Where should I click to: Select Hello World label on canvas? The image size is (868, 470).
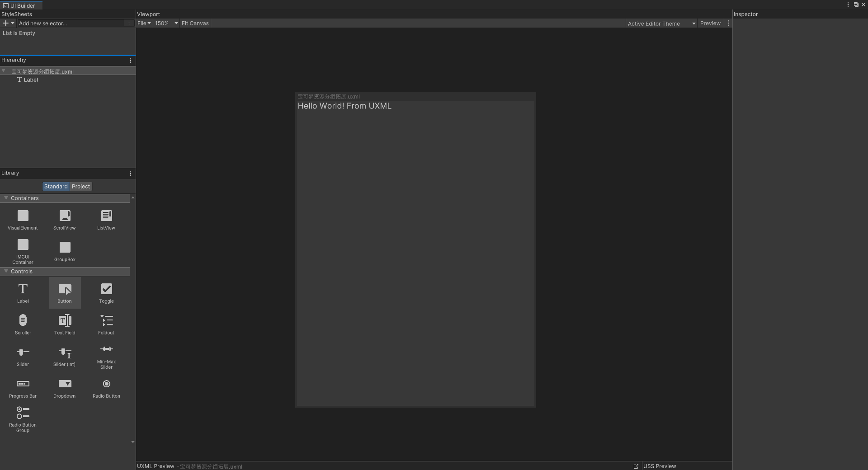(x=344, y=106)
